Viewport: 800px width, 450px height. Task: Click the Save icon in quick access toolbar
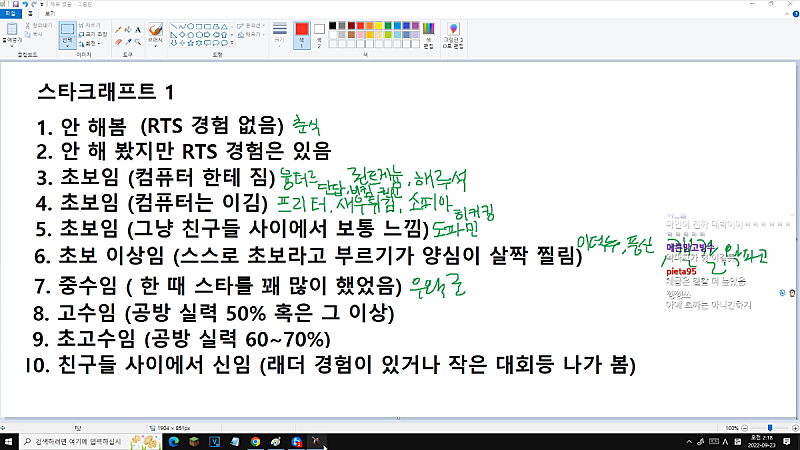click(x=16, y=4)
